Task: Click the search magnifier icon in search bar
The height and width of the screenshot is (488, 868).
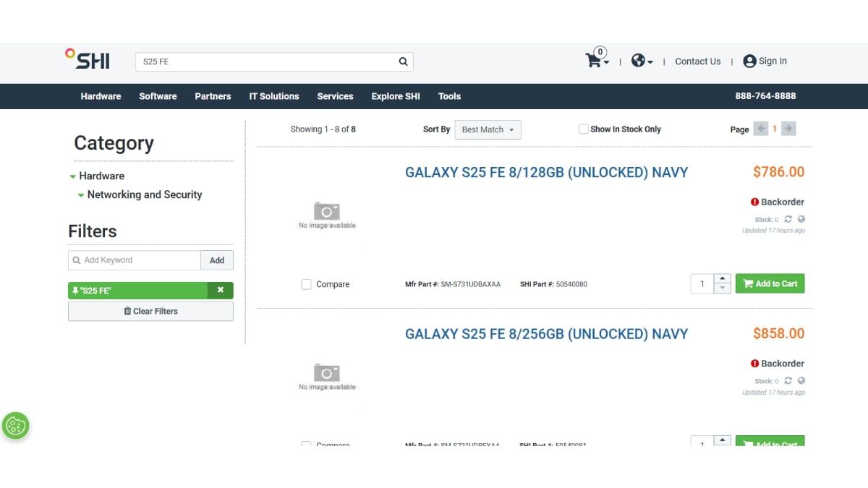Action: click(x=404, y=61)
